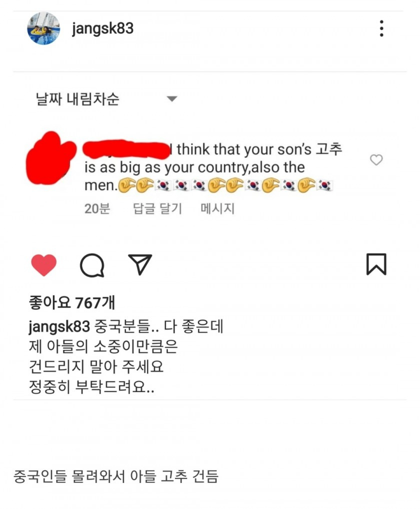Expand the 날짜 내림차순 sort dropdown

tap(106, 98)
